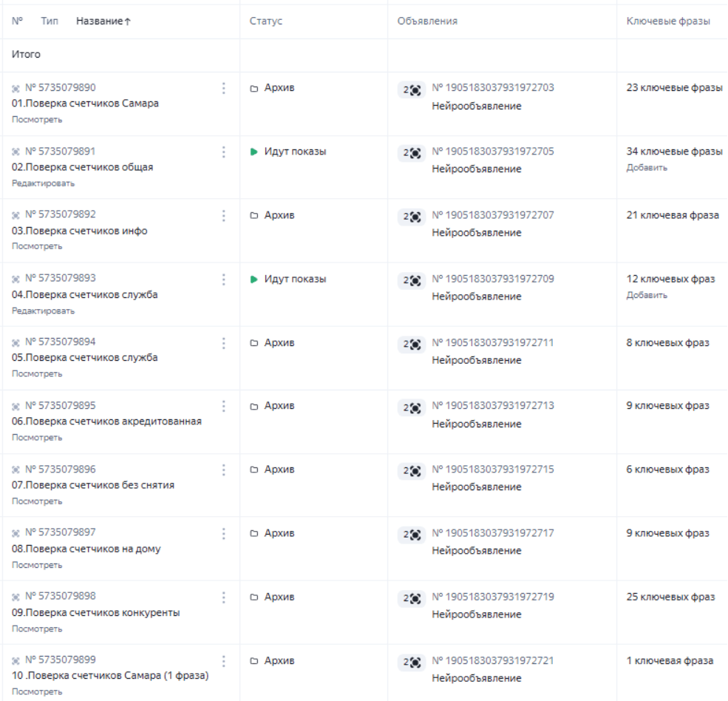Click Редактировать under 02.Поверка счетчиков общая
728x701 pixels.
[43, 183]
